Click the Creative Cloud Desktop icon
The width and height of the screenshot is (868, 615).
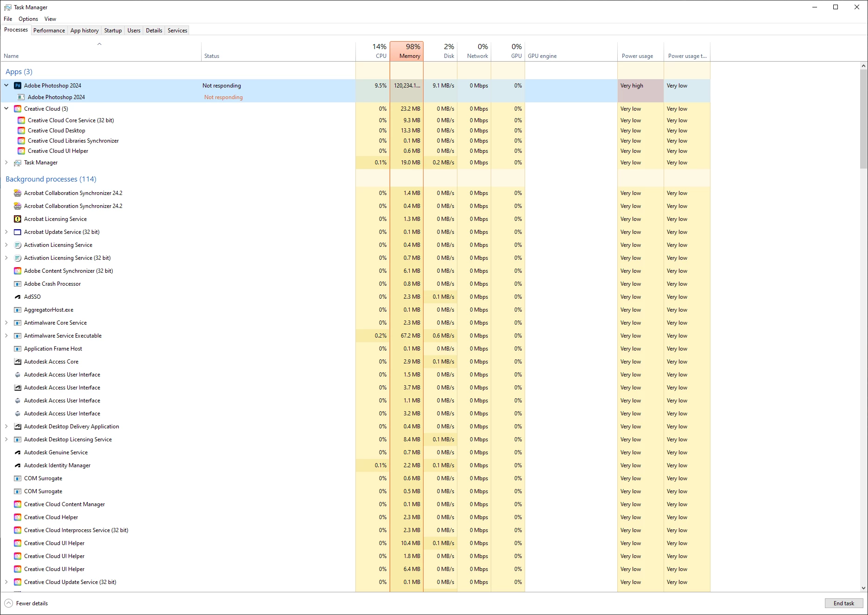[x=21, y=131]
